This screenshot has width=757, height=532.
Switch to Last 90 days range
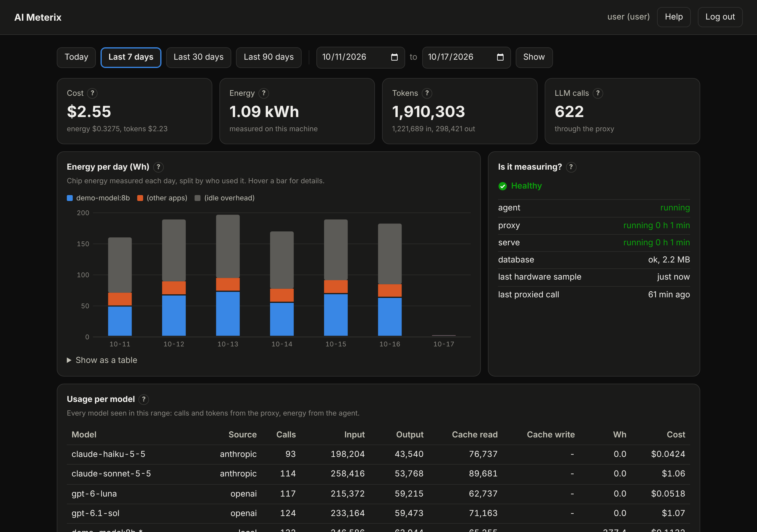[269, 57]
